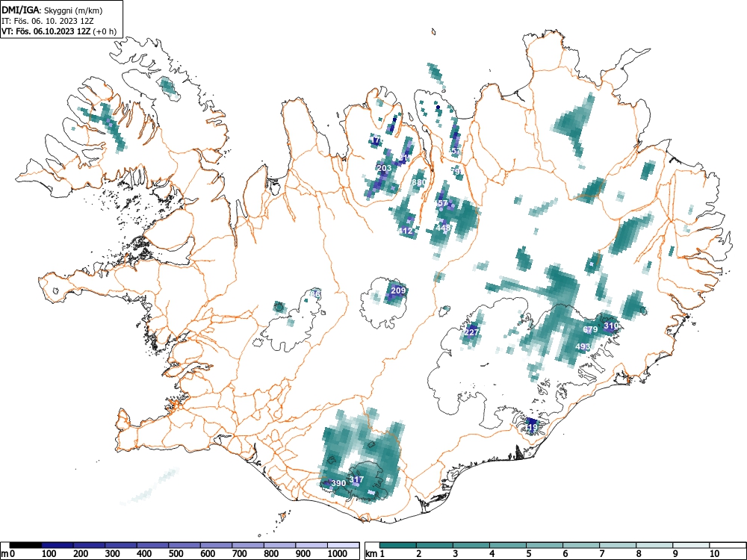The image size is (747, 560).
Task: Select the swatch between 600 and 700 m
Action: [x=217, y=545]
